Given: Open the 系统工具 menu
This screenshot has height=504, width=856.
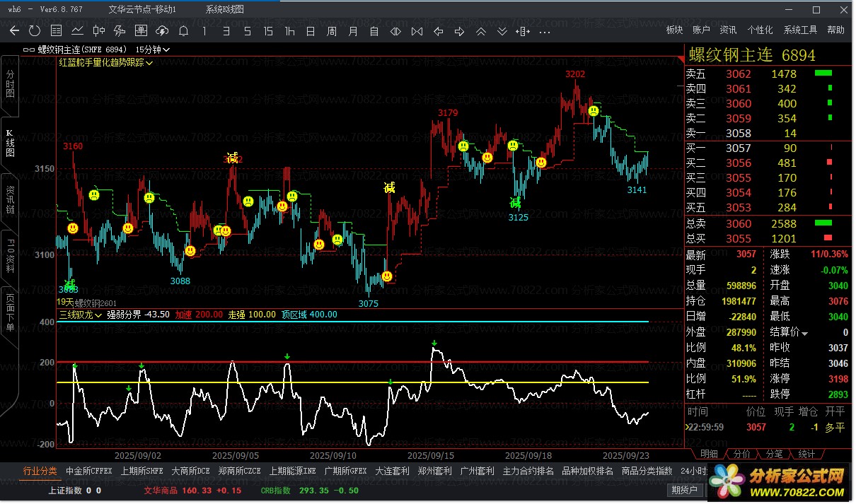Looking at the screenshot, I should click(800, 30).
